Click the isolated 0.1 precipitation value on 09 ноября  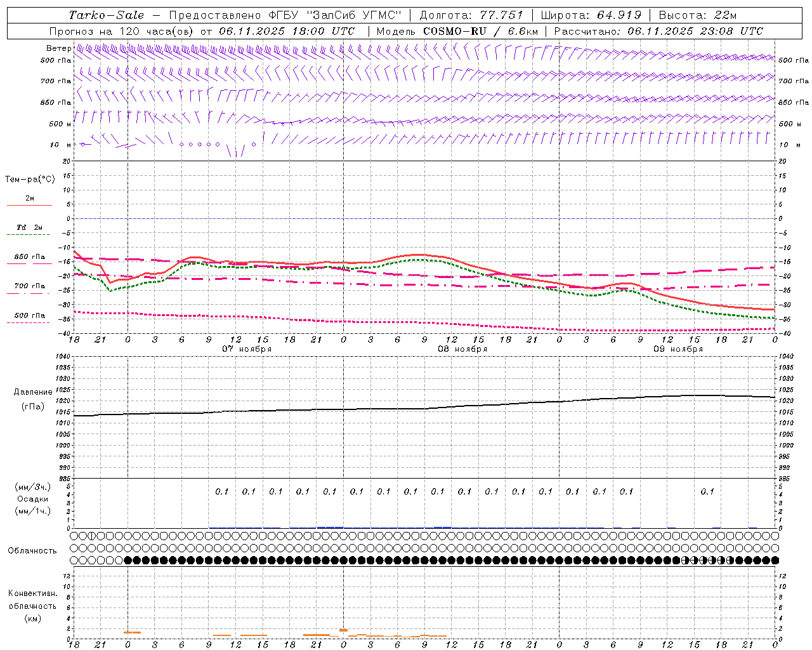coord(707,491)
